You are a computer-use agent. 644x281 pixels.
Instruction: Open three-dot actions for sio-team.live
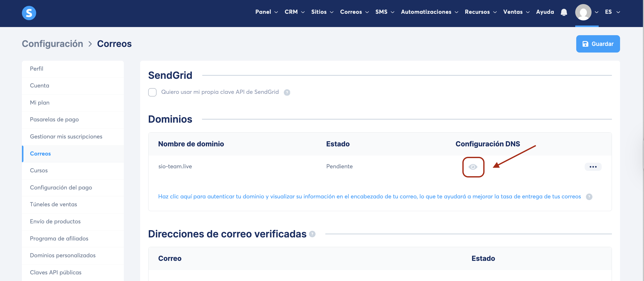pyautogui.click(x=593, y=167)
